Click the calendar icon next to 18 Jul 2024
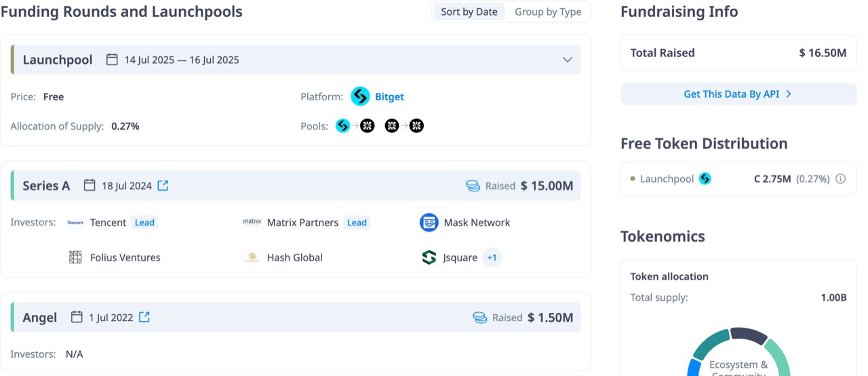 point(90,185)
